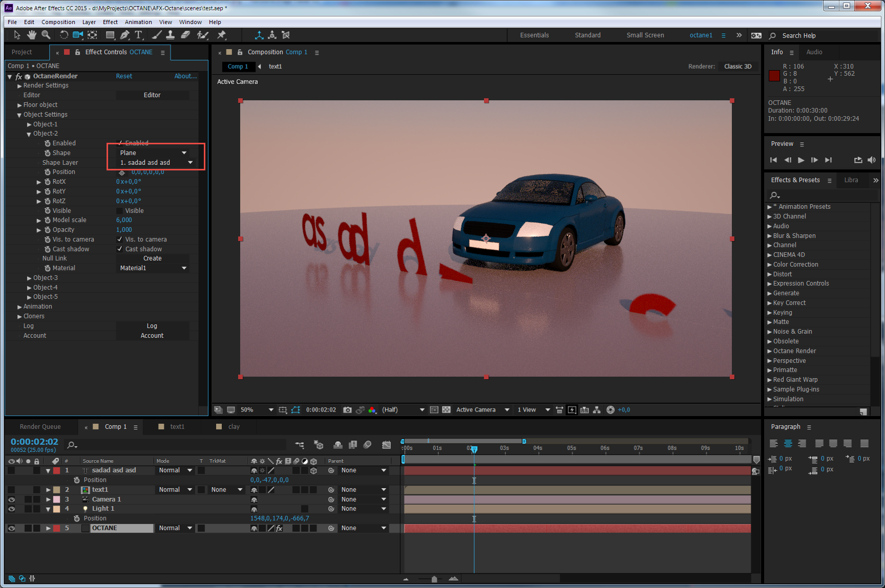
Task: Hide the Light 1 layer
Action: tap(11, 509)
